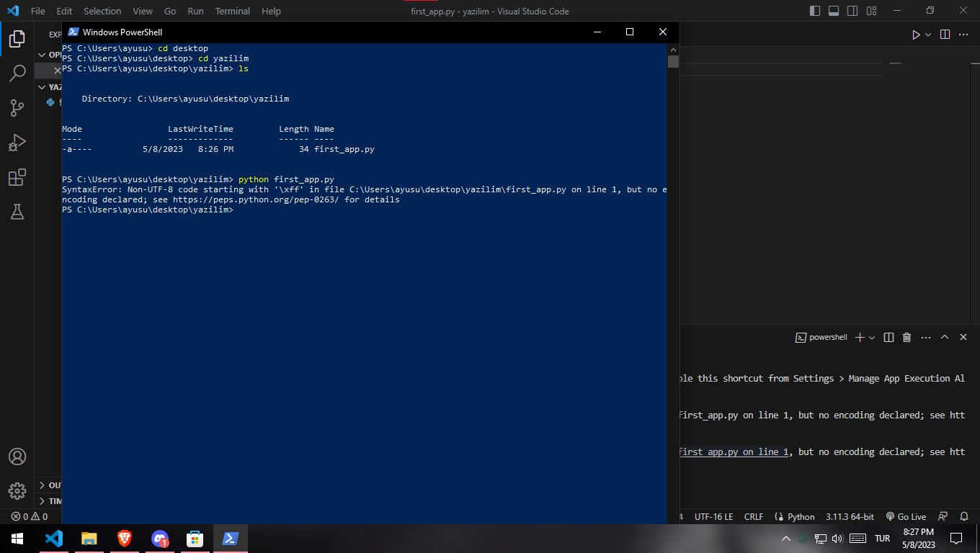Click the feedback icon in the status bar
The image size is (980, 553).
[x=943, y=517]
